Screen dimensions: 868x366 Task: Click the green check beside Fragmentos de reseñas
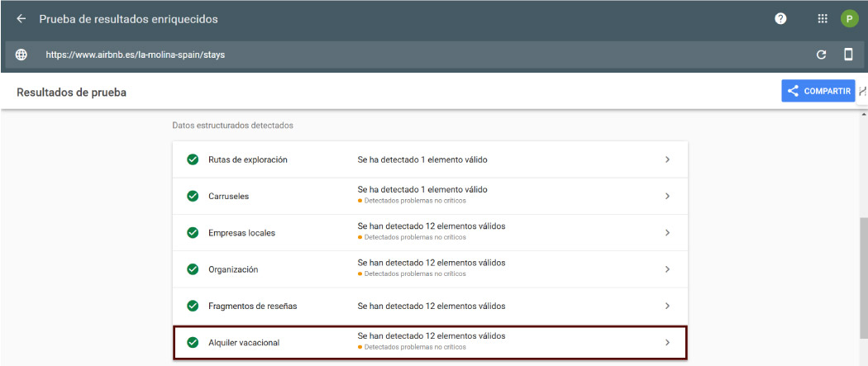193,306
